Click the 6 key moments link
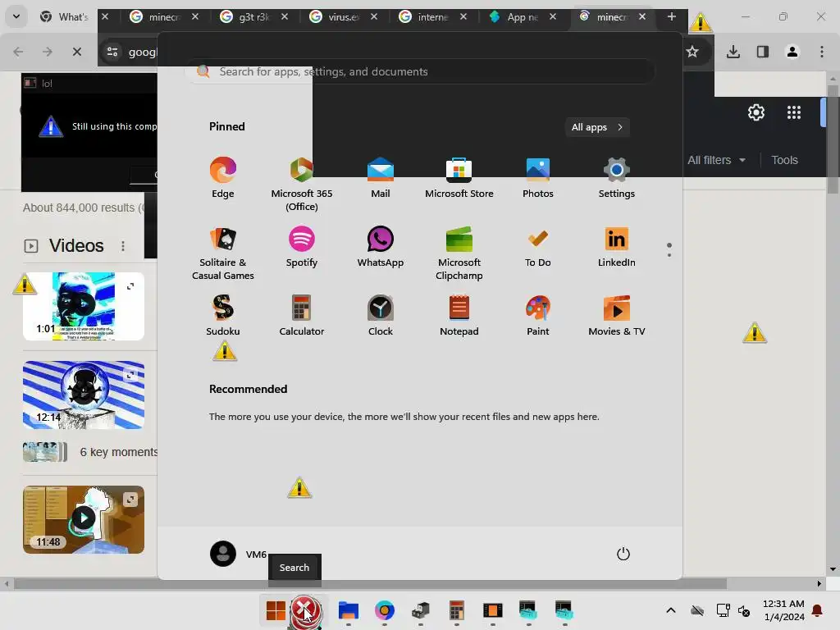The height and width of the screenshot is (630, 840). tap(118, 452)
